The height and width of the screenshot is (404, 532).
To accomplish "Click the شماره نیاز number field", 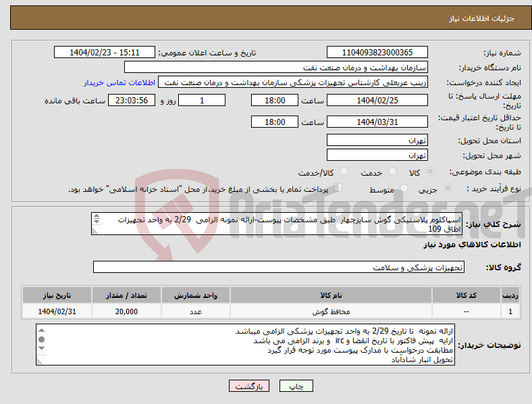I will click(x=377, y=52).
